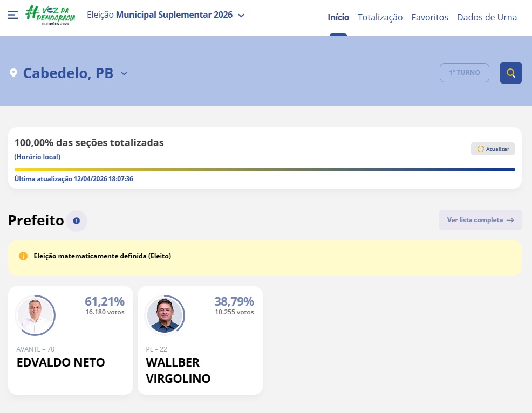Viewport: 532px width, 413px height.
Task: Go to the Favoritos page
Action: pyautogui.click(x=429, y=17)
